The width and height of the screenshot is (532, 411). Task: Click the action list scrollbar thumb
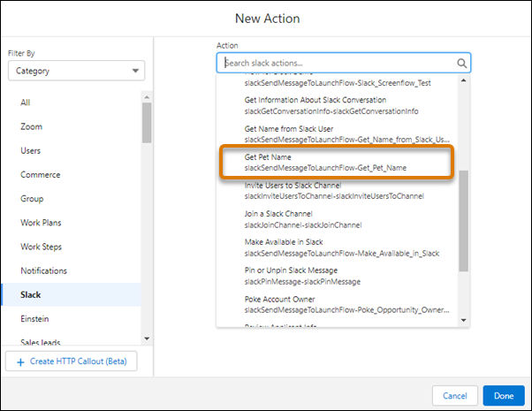coord(463,221)
